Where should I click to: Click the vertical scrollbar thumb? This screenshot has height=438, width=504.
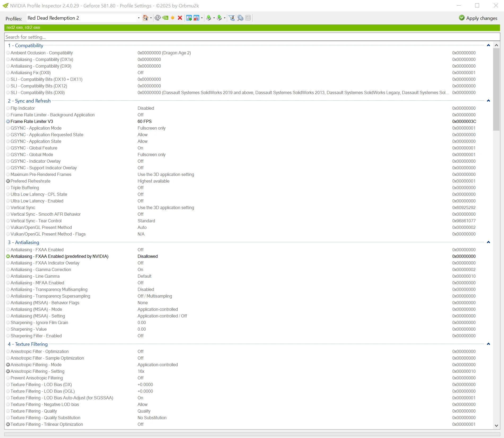(x=496, y=90)
